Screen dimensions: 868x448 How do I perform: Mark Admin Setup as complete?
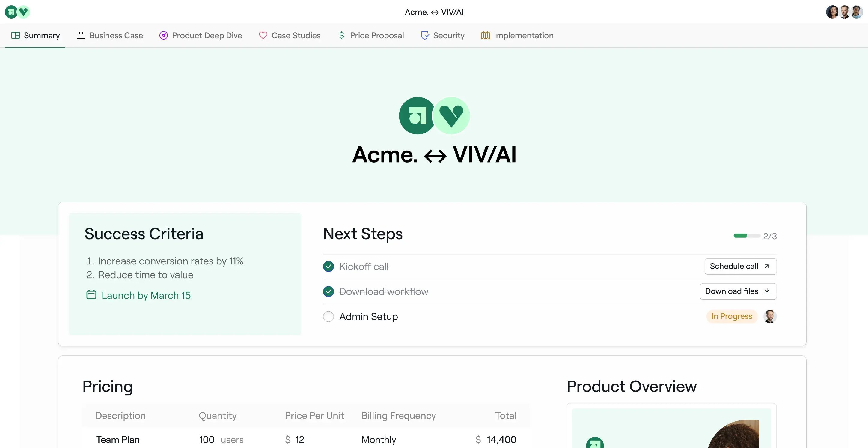pyautogui.click(x=328, y=317)
